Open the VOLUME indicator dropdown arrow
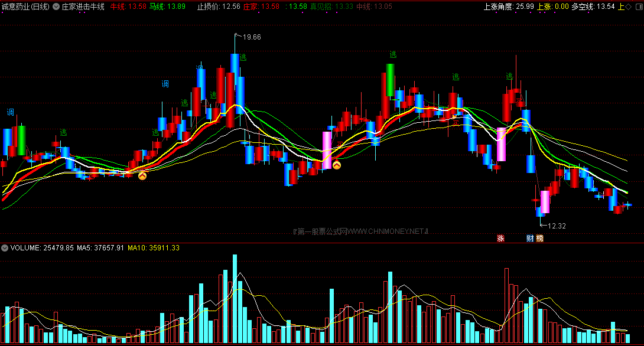This screenshot has width=644, height=346. 5,248
